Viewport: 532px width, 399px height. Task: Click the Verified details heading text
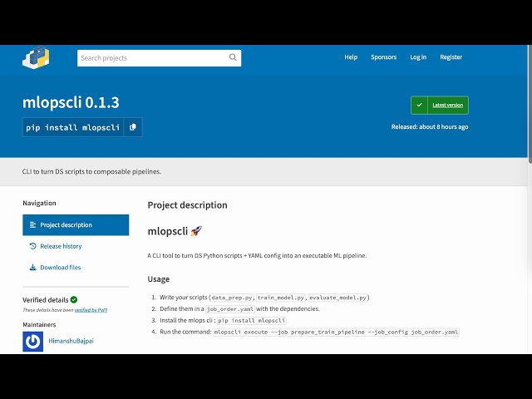pos(46,300)
